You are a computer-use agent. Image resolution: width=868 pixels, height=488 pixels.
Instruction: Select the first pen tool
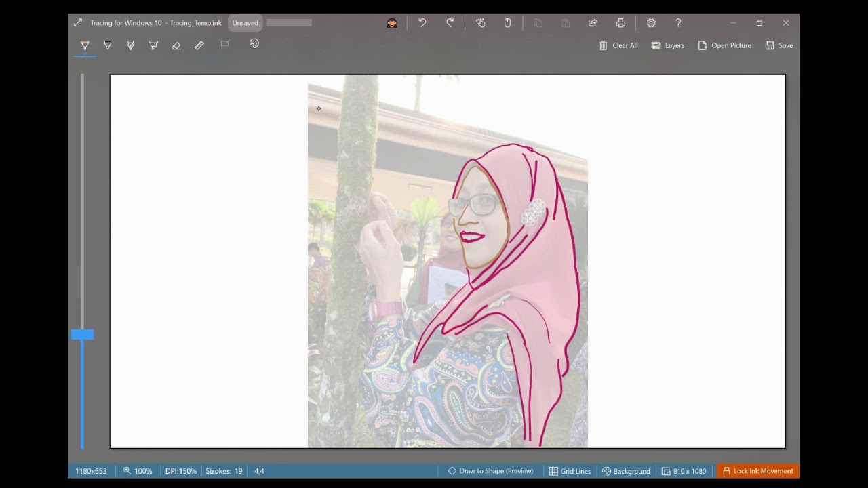click(85, 45)
